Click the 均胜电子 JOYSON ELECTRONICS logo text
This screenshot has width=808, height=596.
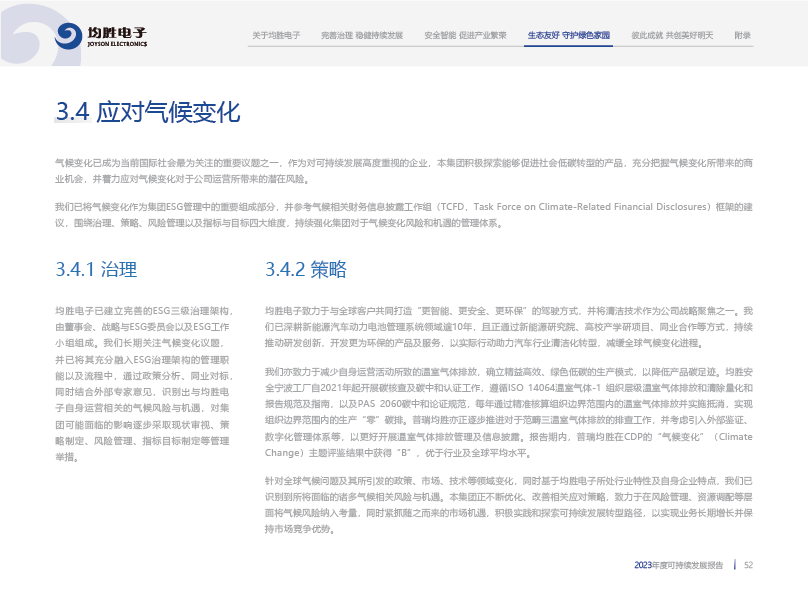116,36
